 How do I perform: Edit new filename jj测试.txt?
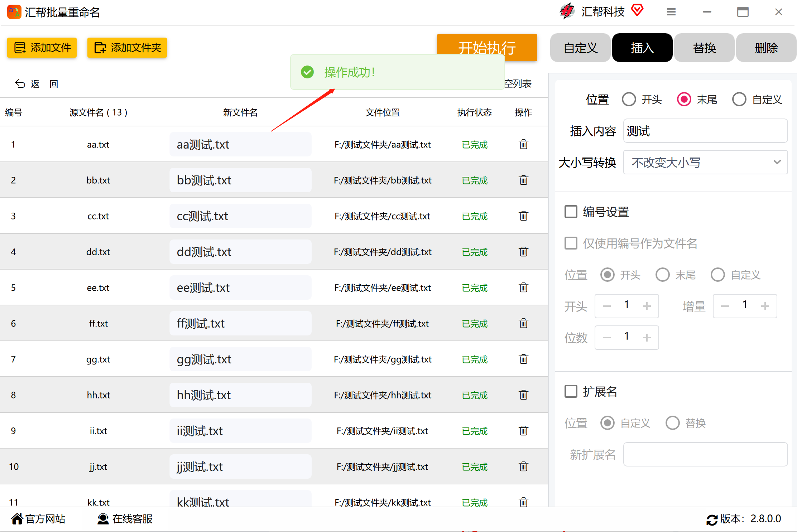(x=240, y=466)
